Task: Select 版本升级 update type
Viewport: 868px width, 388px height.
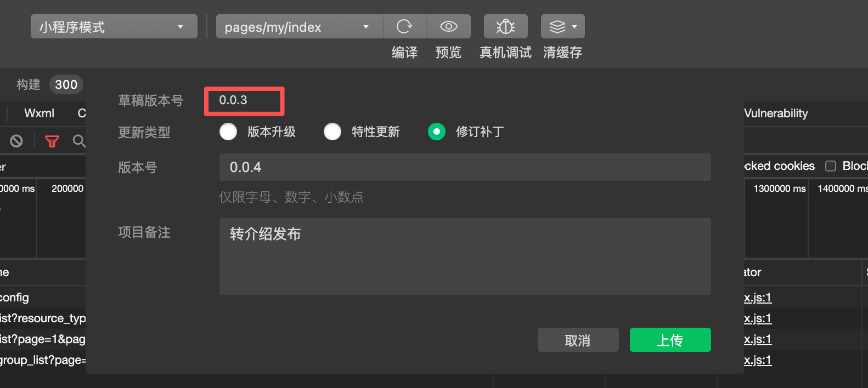Action: pyautogui.click(x=228, y=132)
